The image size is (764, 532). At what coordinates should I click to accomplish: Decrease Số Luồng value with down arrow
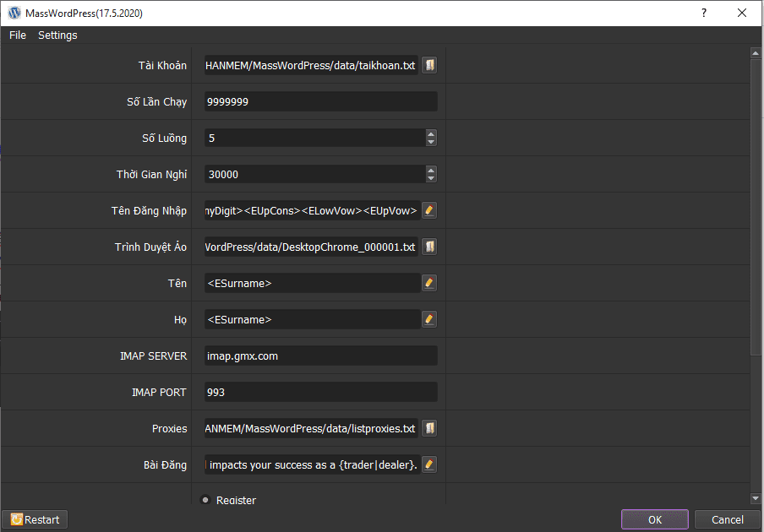[x=431, y=142]
